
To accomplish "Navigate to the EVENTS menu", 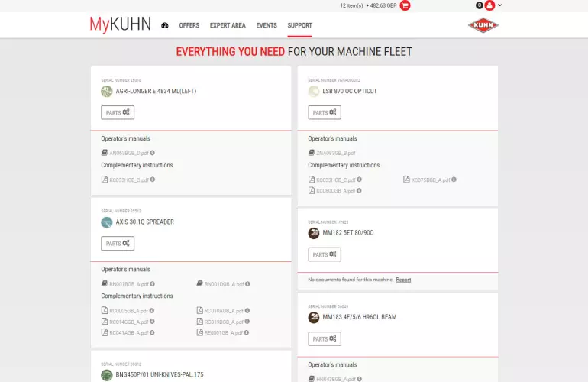I will coord(267,25).
